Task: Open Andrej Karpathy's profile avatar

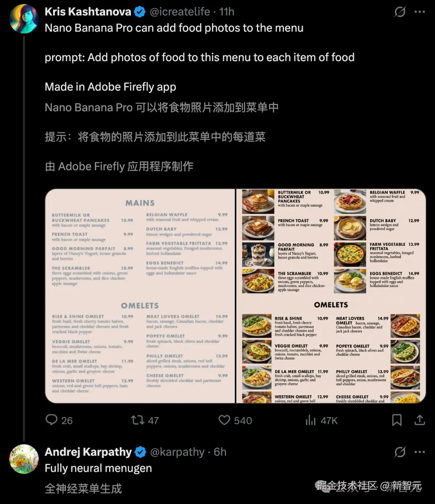Action: 24,459
